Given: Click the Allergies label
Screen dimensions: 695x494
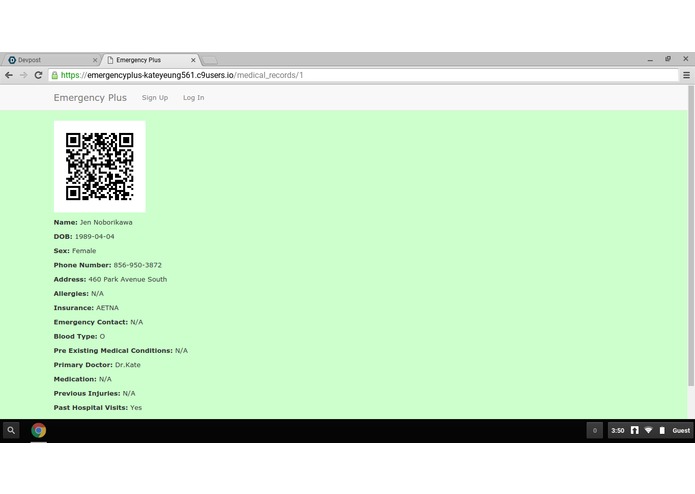Looking at the screenshot, I should (x=71, y=294).
